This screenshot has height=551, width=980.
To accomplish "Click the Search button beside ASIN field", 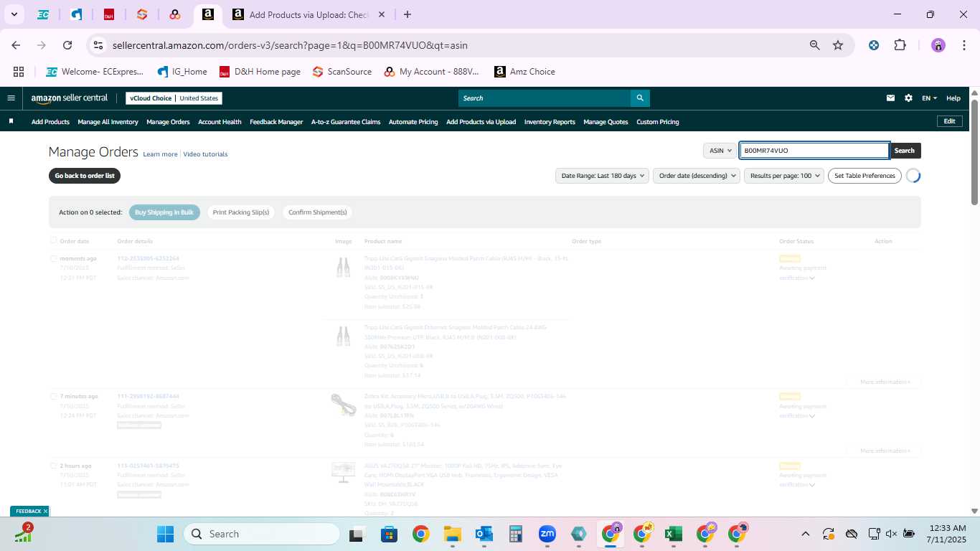I will click(x=905, y=151).
